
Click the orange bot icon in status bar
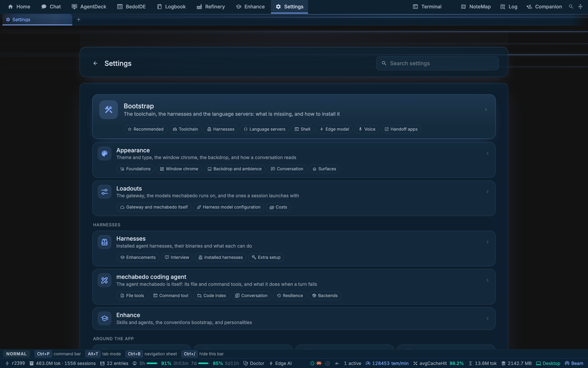tap(319, 363)
